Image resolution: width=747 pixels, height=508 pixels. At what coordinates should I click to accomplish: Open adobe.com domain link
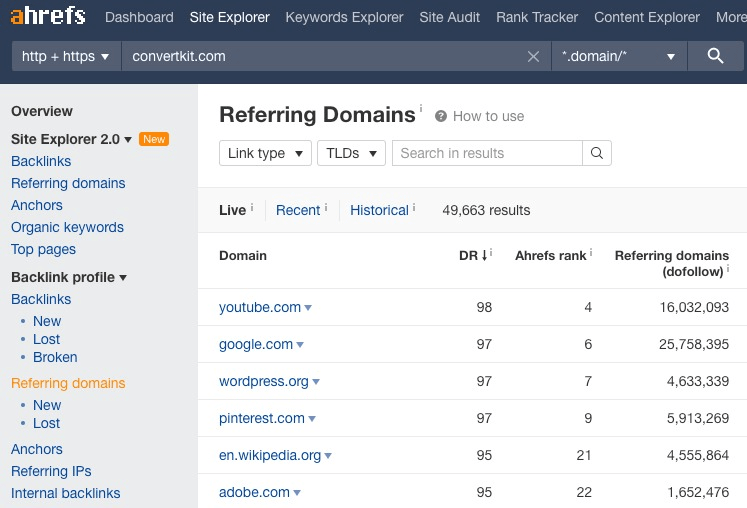pos(254,492)
